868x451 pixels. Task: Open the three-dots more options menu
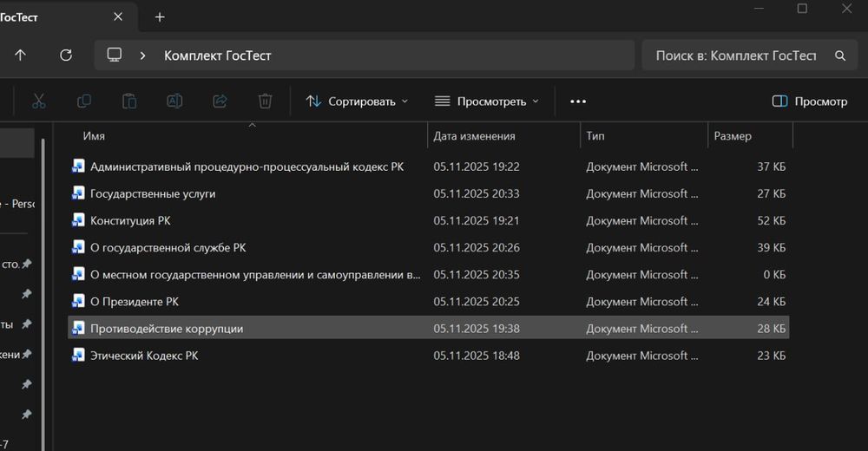click(578, 101)
